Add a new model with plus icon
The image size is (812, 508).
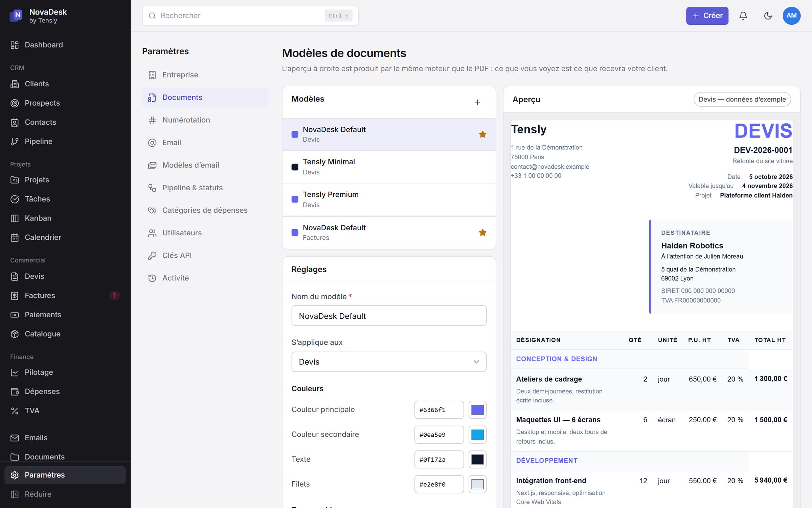(477, 102)
